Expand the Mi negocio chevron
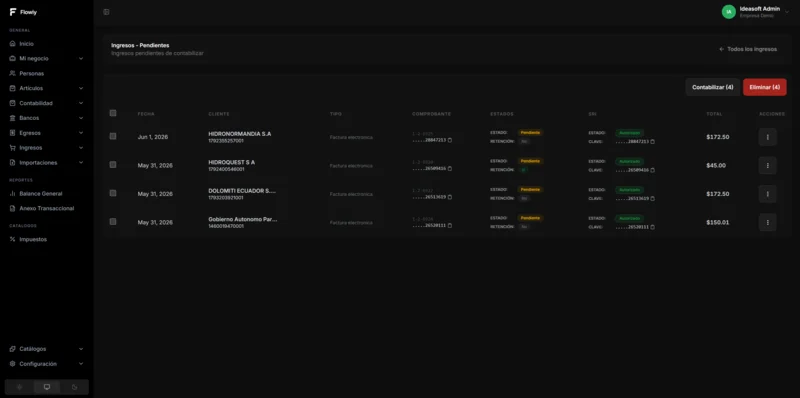This screenshot has height=398, width=800. coord(81,59)
